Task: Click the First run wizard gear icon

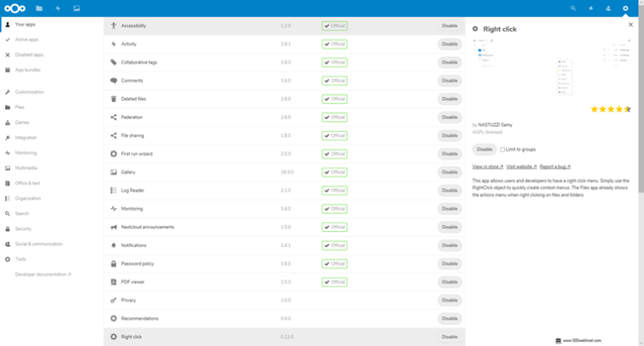Action: click(113, 154)
